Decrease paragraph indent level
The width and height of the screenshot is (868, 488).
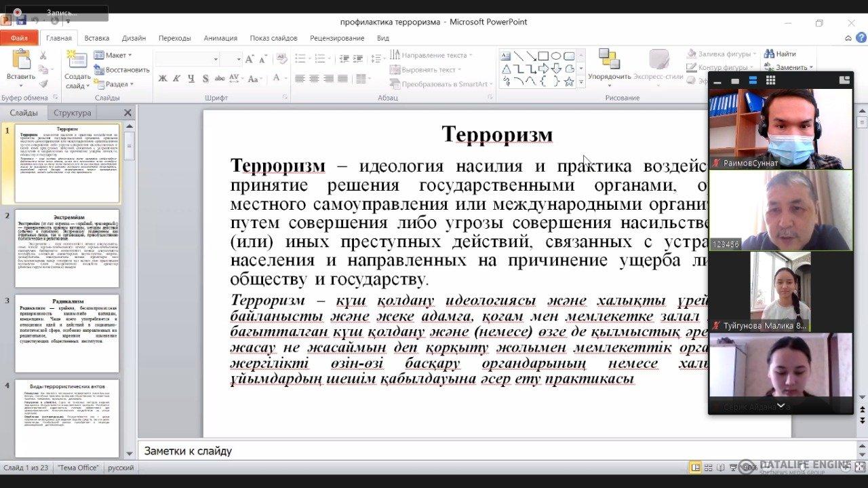click(345, 59)
